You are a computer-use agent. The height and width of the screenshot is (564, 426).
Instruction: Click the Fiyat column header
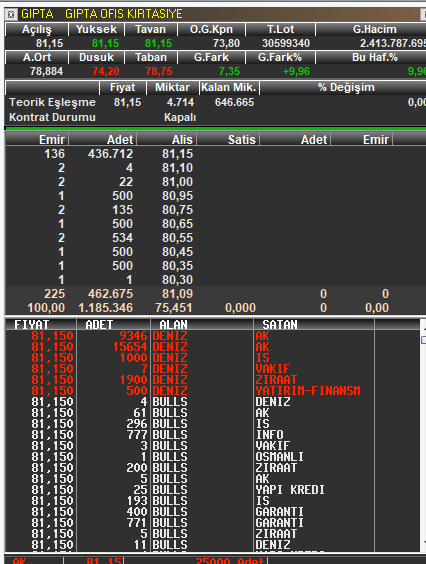(123, 87)
